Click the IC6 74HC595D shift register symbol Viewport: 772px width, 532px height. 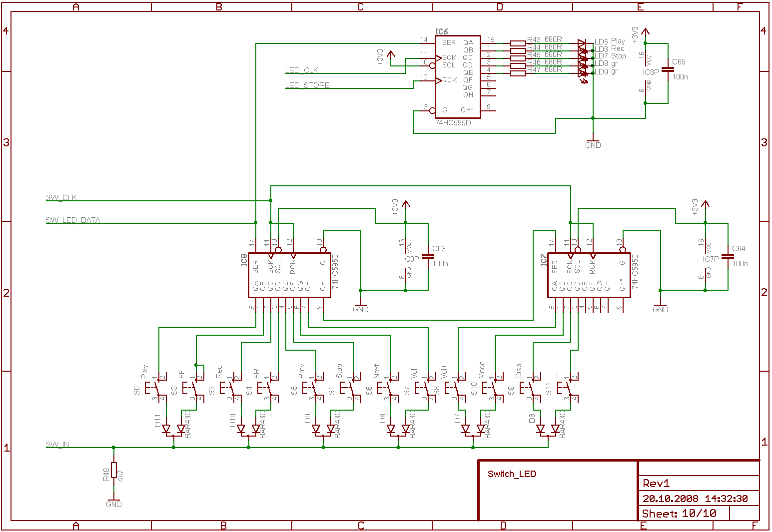coord(457,76)
